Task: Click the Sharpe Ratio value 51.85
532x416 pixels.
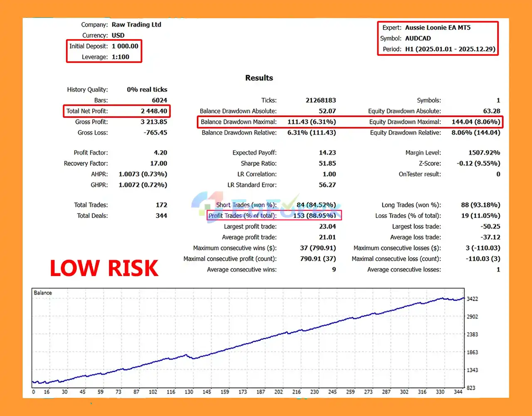Action: pos(327,163)
